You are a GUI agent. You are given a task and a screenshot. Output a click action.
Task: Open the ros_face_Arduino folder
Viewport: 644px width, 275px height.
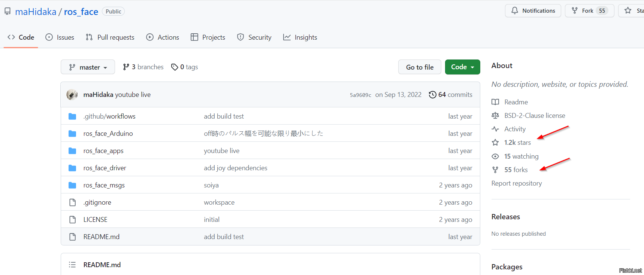[108, 134]
